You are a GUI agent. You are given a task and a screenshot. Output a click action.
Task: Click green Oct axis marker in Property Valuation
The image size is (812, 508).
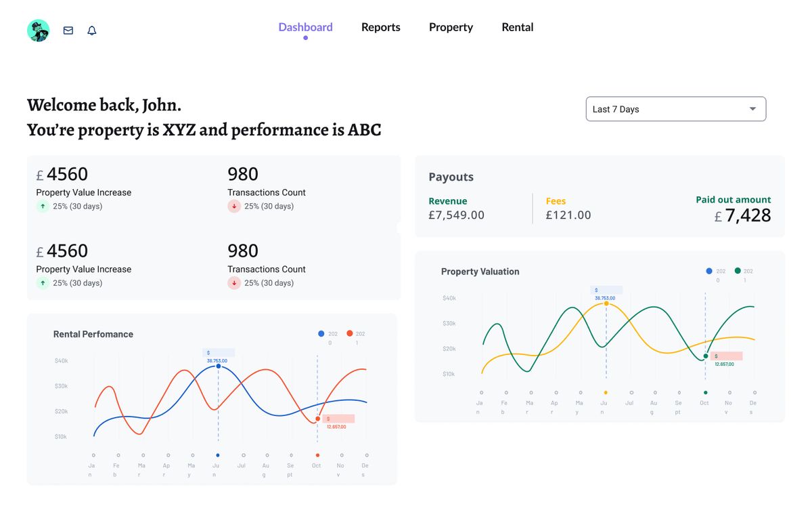pos(705,392)
